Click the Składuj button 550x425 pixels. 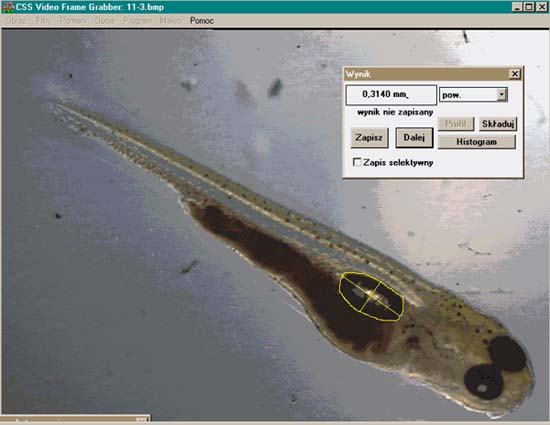(x=498, y=124)
